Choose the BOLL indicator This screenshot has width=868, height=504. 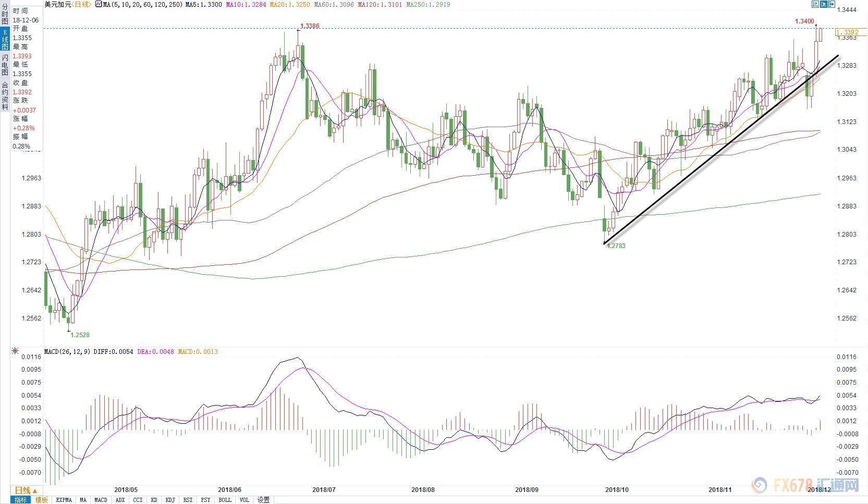225,500
